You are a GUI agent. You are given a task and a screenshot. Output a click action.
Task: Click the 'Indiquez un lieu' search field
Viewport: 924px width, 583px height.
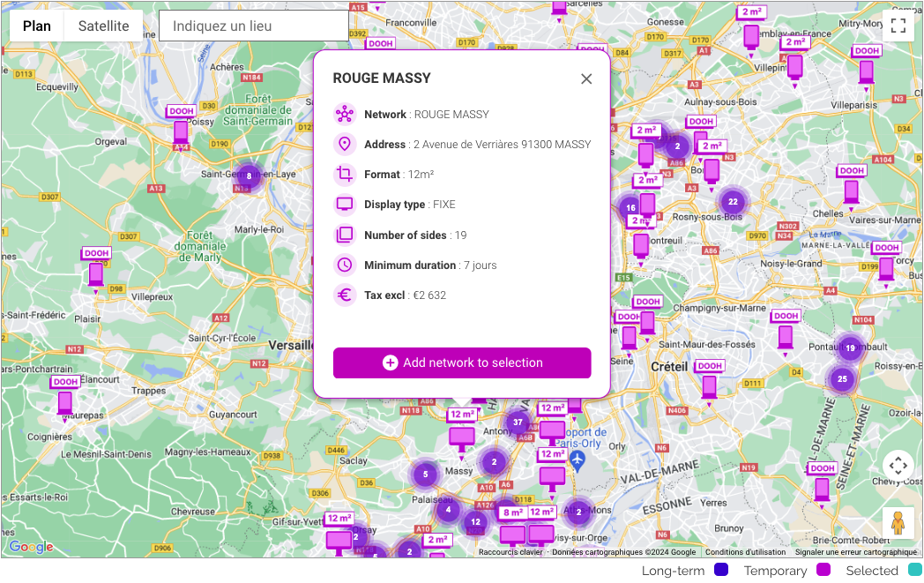(x=254, y=26)
